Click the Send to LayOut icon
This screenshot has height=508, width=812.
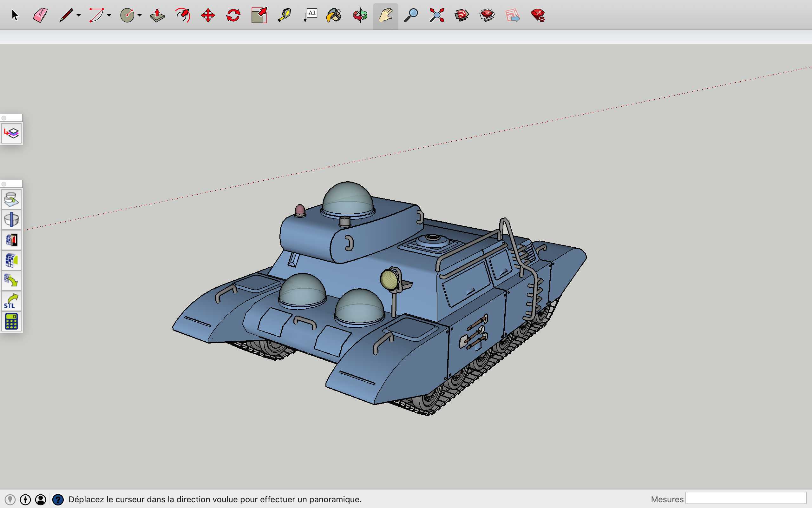click(x=512, y=16)
